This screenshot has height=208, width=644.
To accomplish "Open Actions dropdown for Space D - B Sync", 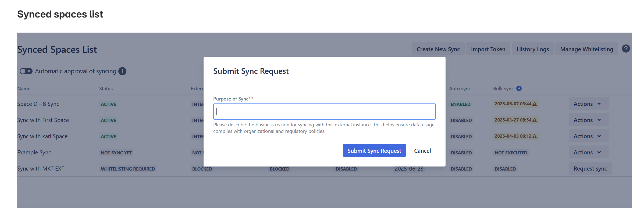I will point(588,104).
